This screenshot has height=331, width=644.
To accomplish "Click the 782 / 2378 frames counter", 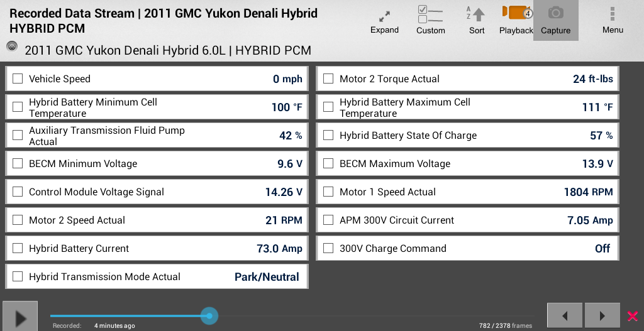I will (506, 326).
